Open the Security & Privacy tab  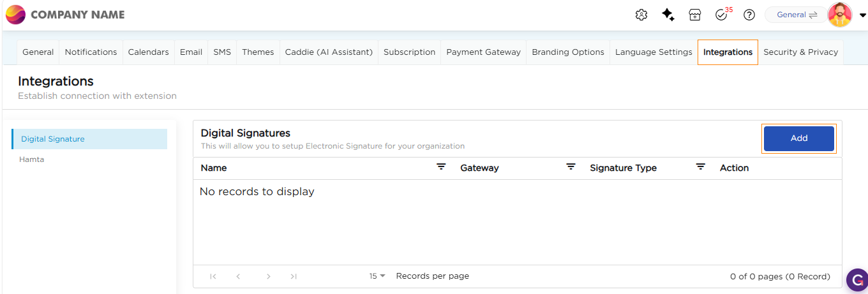pos(800,52)
